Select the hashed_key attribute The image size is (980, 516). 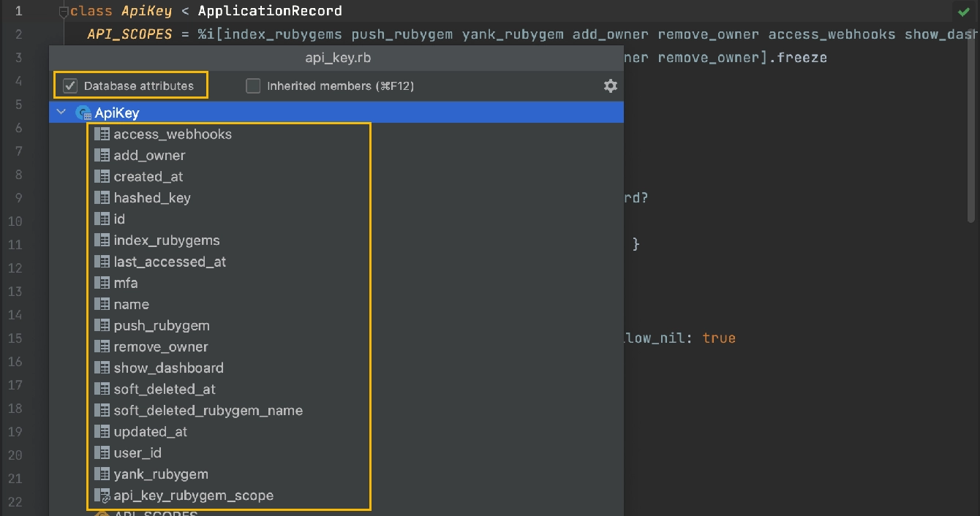(x=152, y=198)
